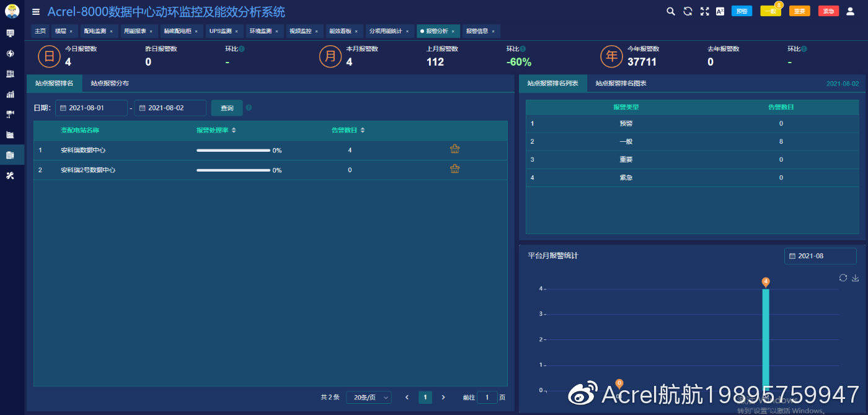The height and width of the screenshot is (415, 868).
Task: Click 安科瑞2号数据中心 station name
Action: 88,170
